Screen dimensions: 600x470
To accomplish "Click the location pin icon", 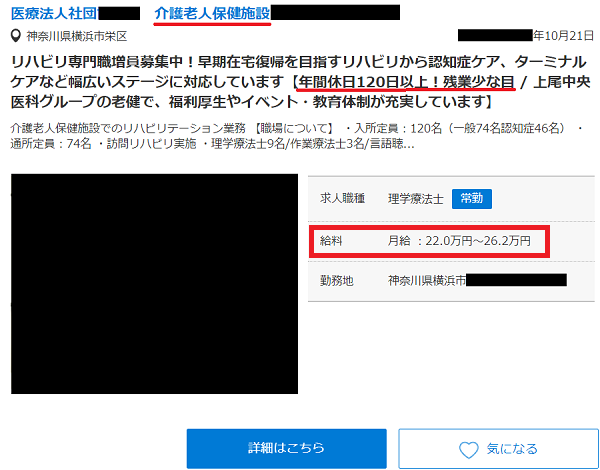I will 15,36.
